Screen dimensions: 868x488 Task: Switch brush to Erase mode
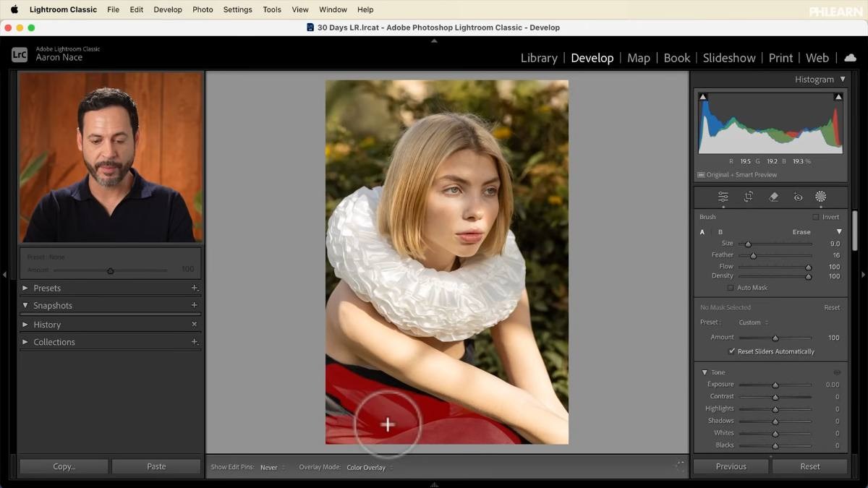click(801, 232)
